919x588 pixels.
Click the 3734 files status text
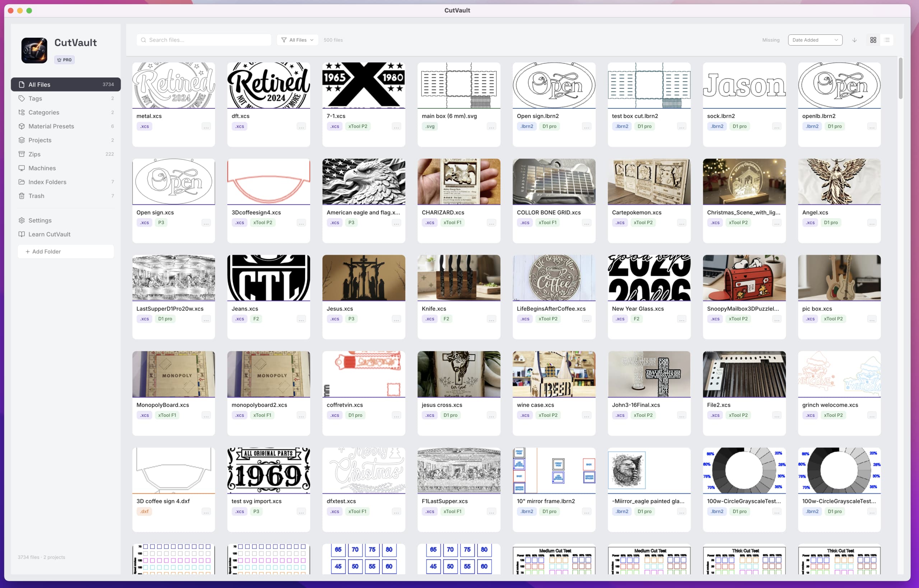pos(41,558)
